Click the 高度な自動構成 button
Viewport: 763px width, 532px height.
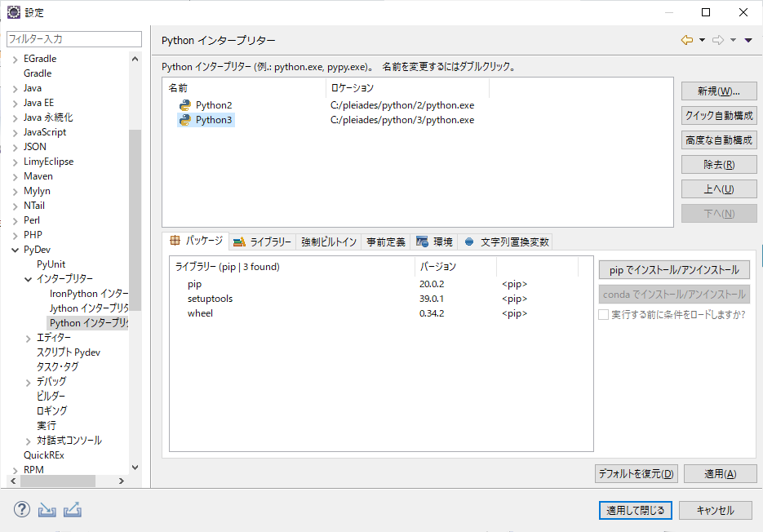(719, 140)
